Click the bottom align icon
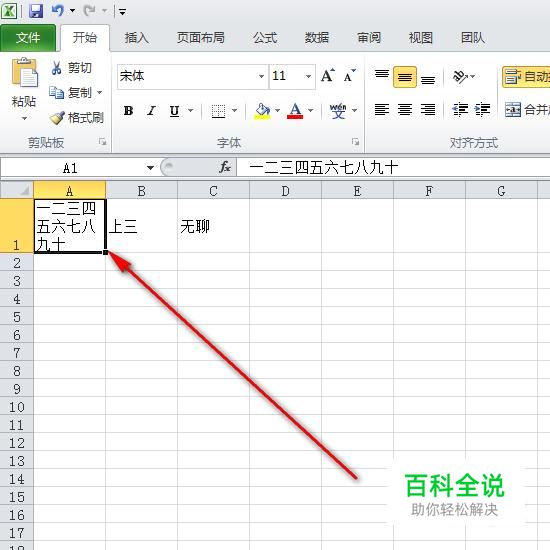Screen dimensions: 550x550 pyautogui.click(x=428, y=79)
